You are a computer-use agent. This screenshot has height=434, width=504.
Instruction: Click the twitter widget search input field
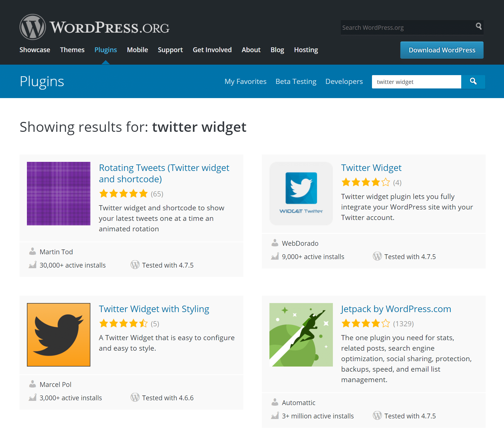pos(416,82)
